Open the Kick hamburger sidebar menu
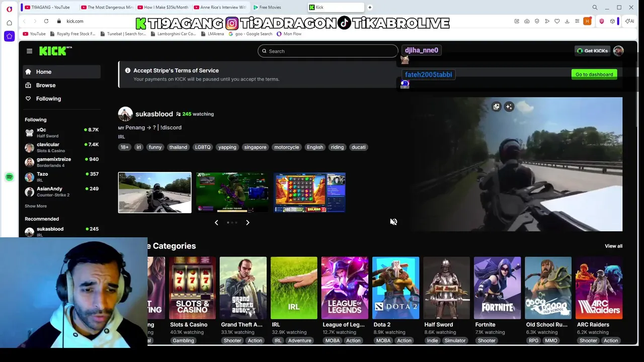644x362 pixels. click(29, 51)
